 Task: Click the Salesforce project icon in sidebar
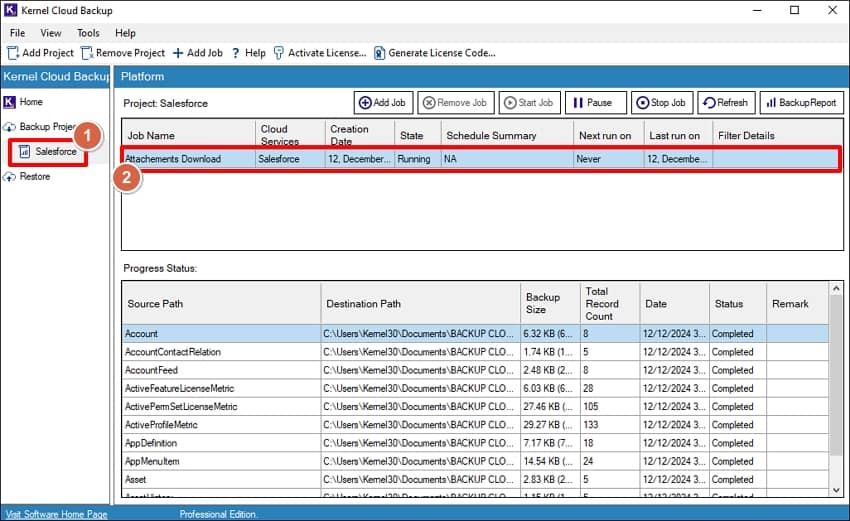tap(24, 152)
